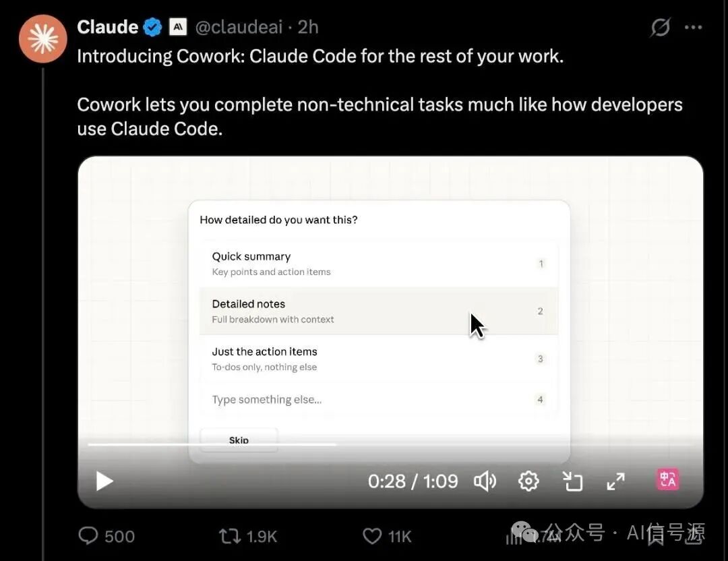Mute the video audio
728x561 pixels.
coord(485,481)
